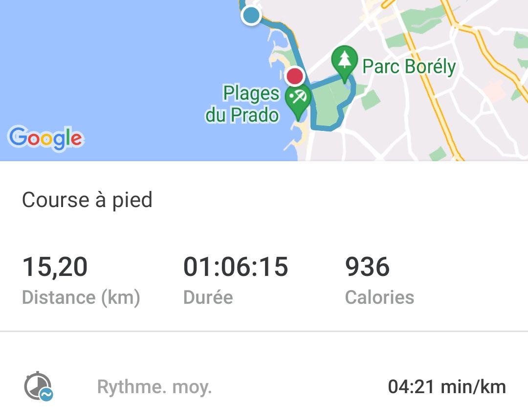Tap the average pace stopwatch icon
528x420 pixels.
point(39,386)
